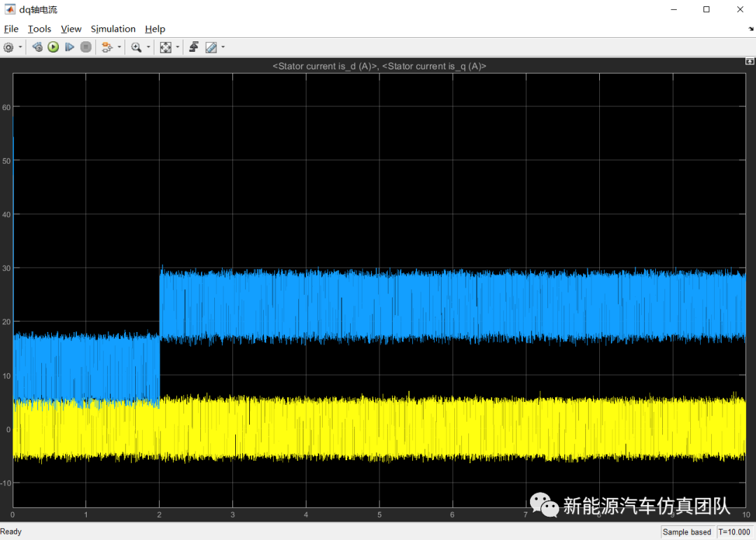Screen dimensions: 756x540
Task: Click the Stop simulation button
Action: (86, 48)
